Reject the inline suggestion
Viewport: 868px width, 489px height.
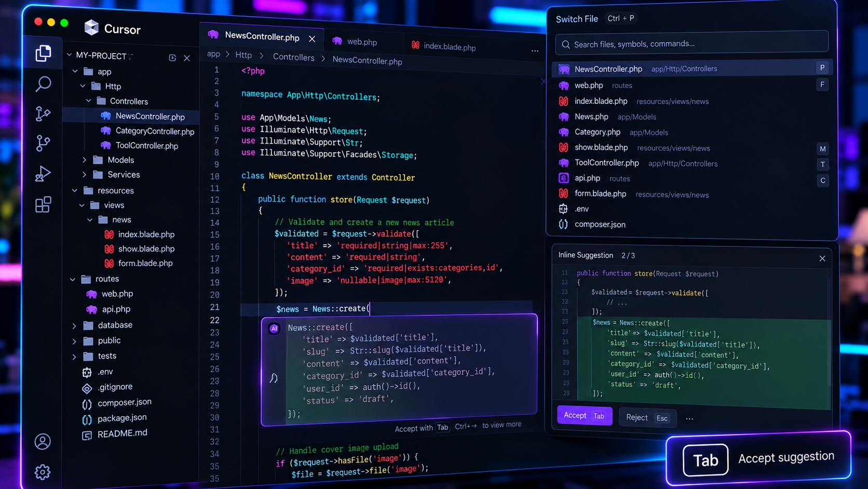(647, 418)
